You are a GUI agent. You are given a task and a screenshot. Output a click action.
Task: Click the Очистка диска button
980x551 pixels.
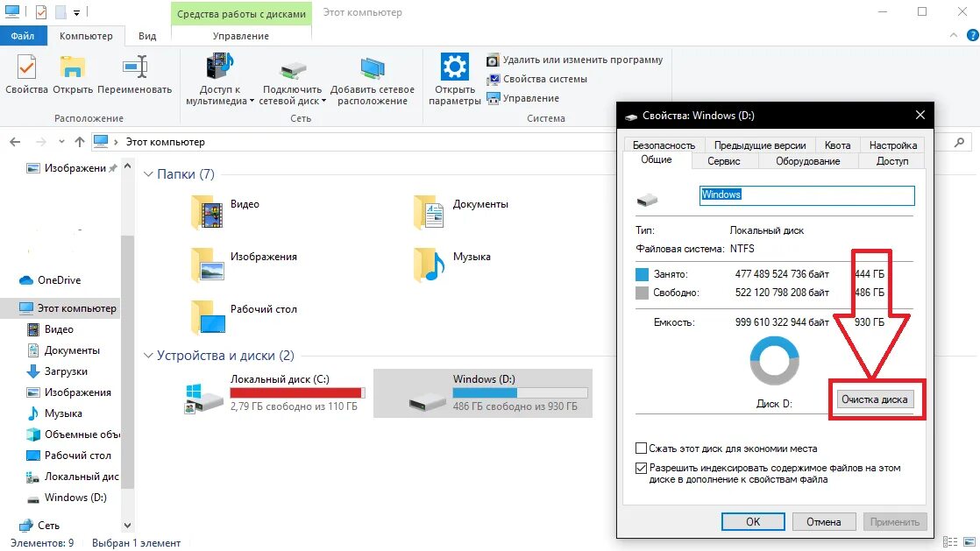tap(875, 399)
